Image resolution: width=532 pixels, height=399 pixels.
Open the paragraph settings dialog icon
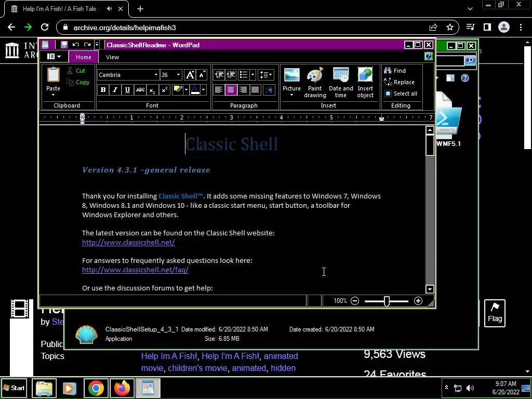pos(269,90)
